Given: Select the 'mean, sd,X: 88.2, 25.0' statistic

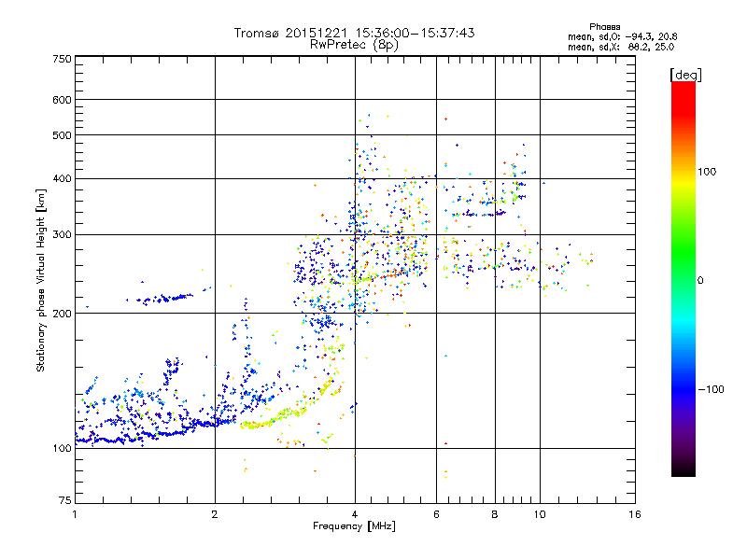Looking at the screenshot, I should click(621, 47).
